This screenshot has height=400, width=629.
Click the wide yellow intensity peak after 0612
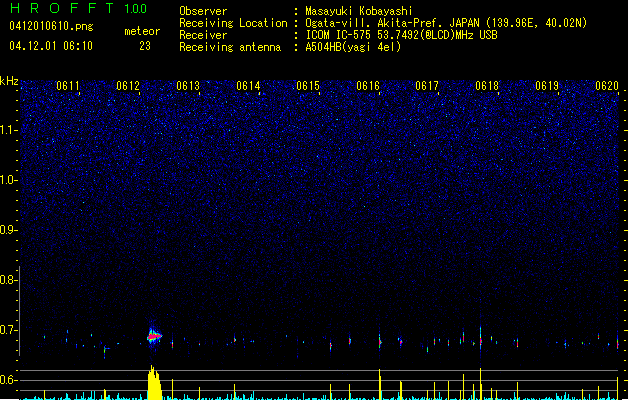(154, 382)
